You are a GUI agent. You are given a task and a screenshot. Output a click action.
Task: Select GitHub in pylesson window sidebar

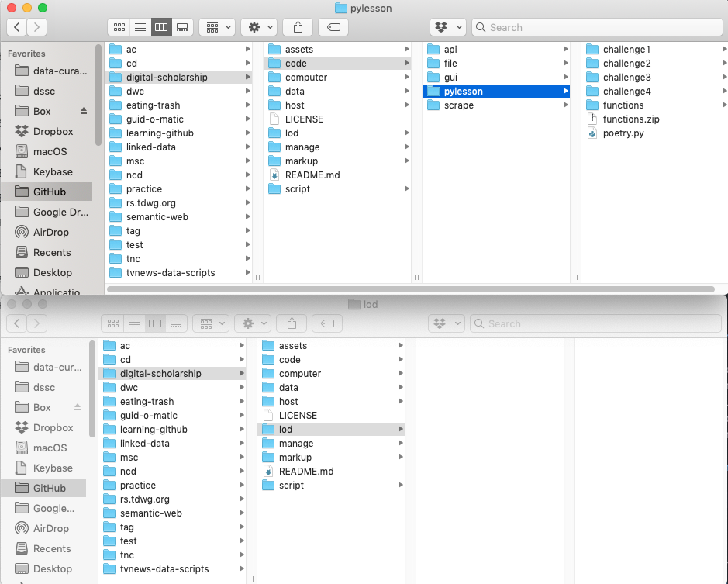[x=47, y=192]
